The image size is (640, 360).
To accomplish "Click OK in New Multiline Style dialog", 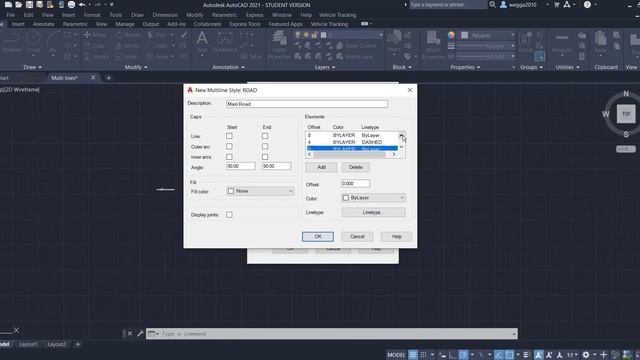I will [318, 236].
